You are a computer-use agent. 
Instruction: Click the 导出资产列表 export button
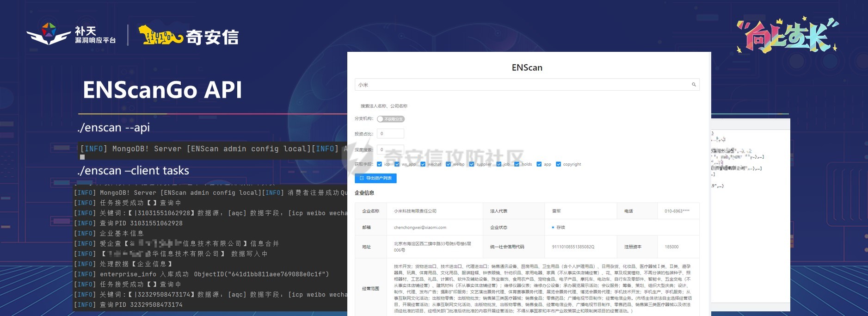(376, 178)
